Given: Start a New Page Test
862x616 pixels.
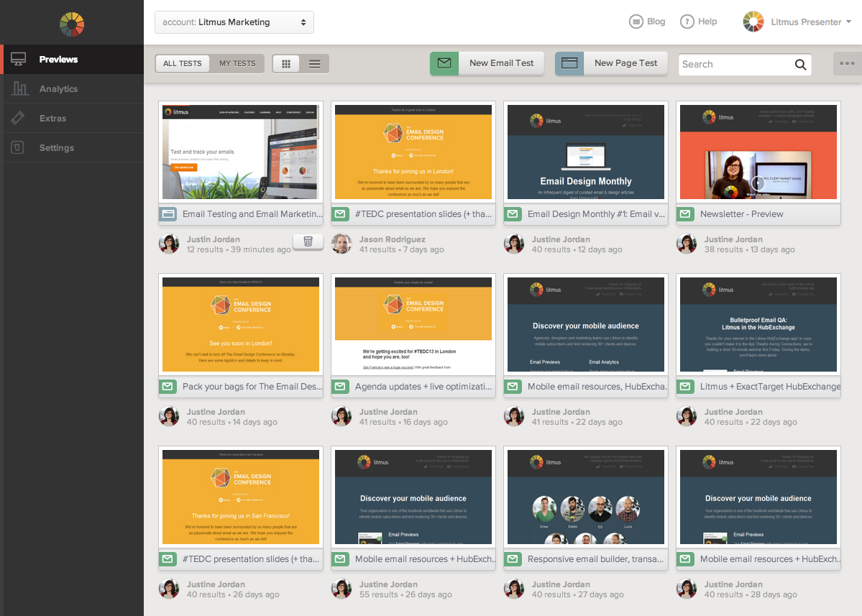Looking at the screenshot, I should [x=611, y=63].
